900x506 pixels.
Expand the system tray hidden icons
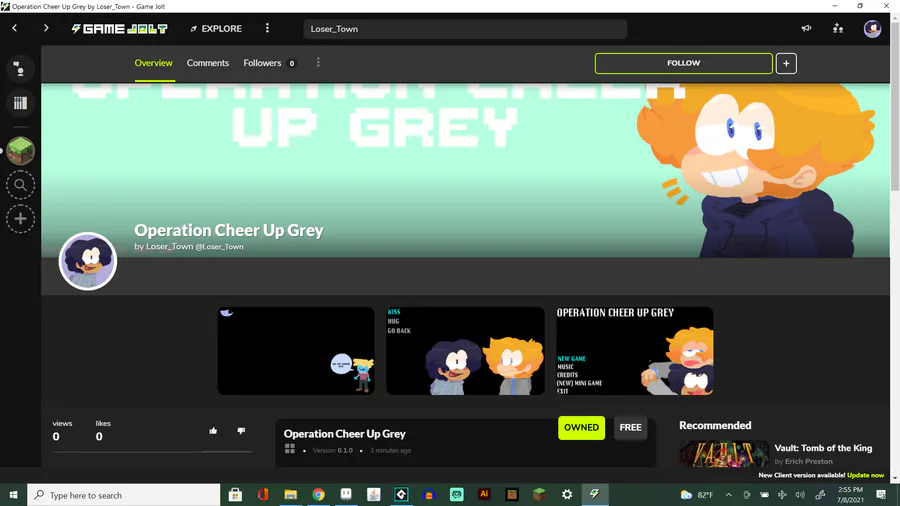click(x=728, y=495)
